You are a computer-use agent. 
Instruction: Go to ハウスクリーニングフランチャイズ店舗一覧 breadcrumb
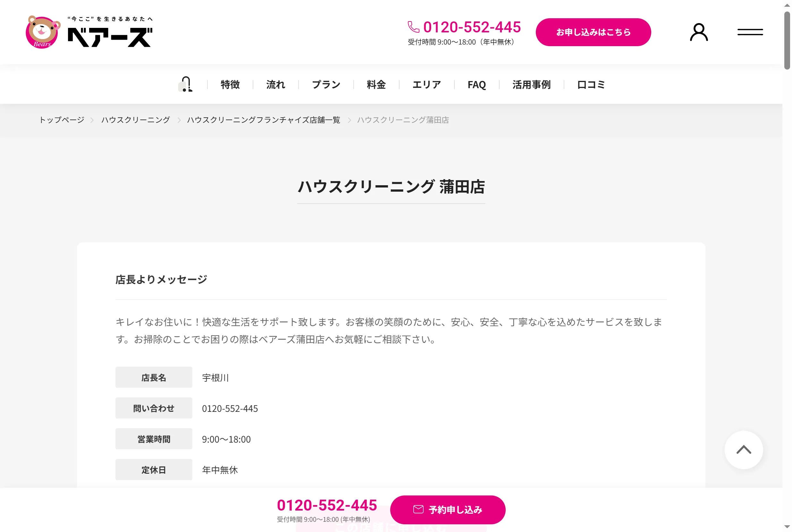[264, 120]
